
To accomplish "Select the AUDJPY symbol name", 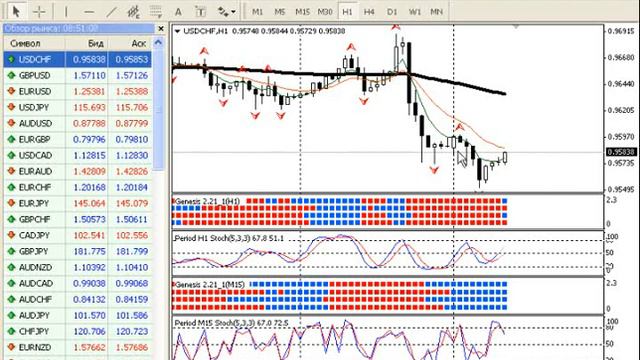I will coord(34,316).
